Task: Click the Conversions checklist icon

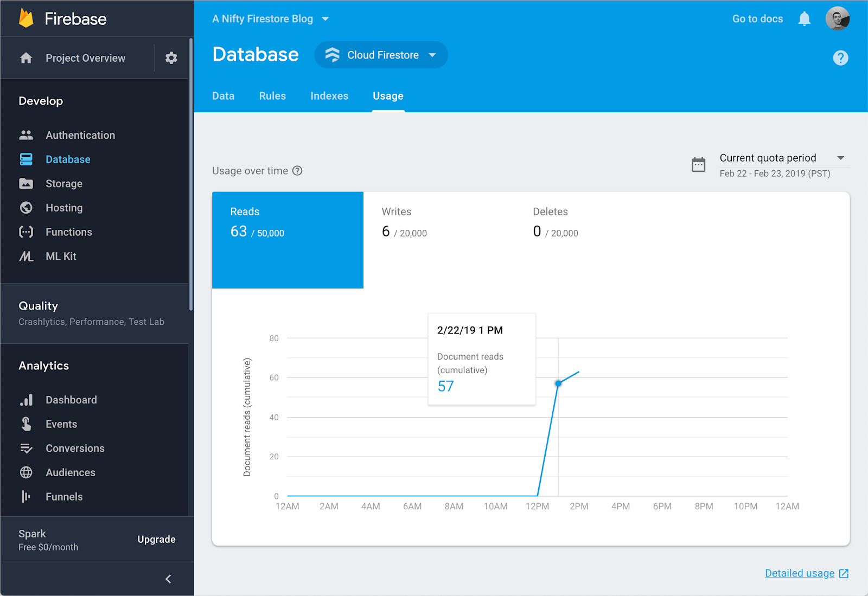Action: pyautogui.click(x=26, y=448)
